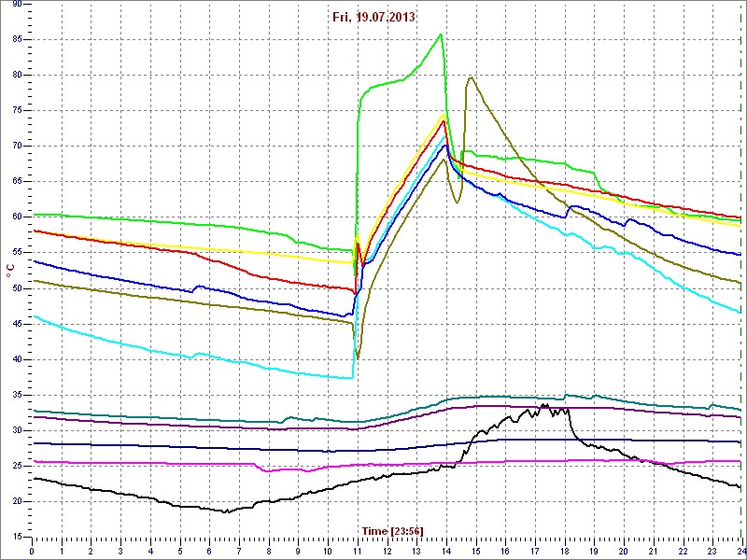This screenshot has width=747, height=560.
Task: Select the "30" temperature axis label
Action: [17, 430]
